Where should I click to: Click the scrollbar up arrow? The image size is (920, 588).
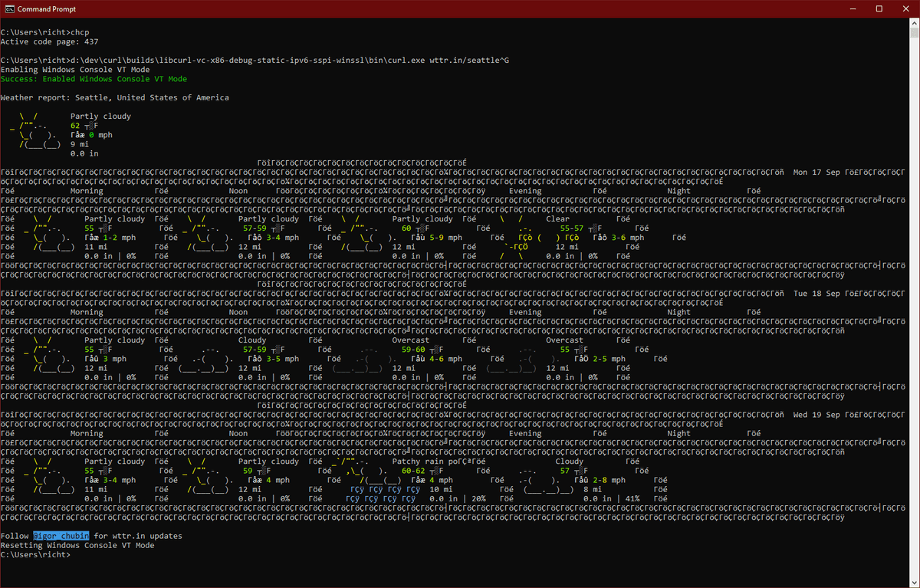[x=913, y=25]
